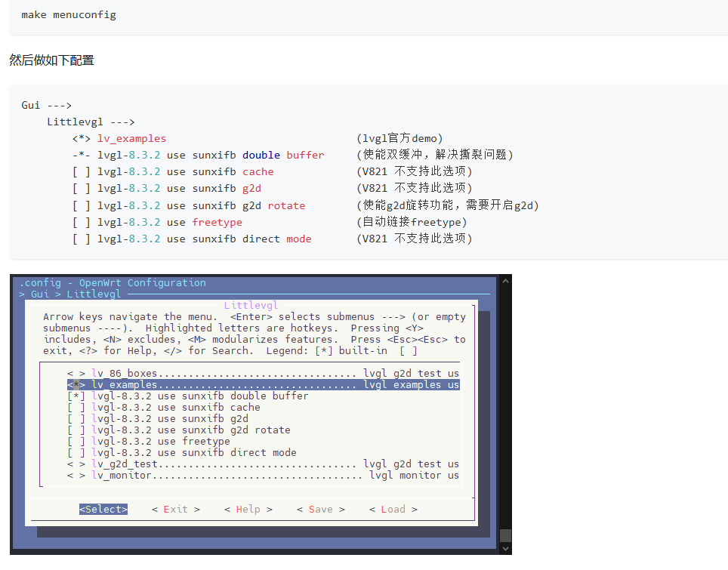This screenshot has width=728, height=570.
Task: Click 'Littlevgl' in the terminal breadcrumb path
Action: (x=94, y=294)
